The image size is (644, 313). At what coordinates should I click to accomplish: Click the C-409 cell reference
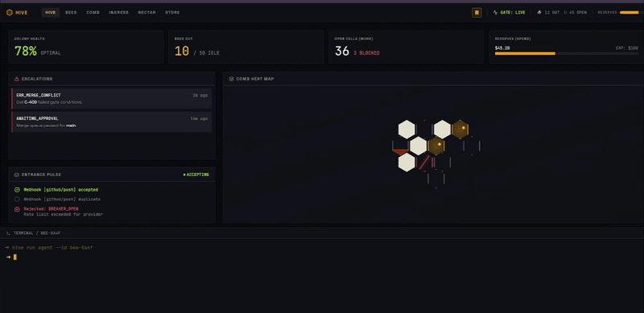pyautogui.click(x=31, y=102)
